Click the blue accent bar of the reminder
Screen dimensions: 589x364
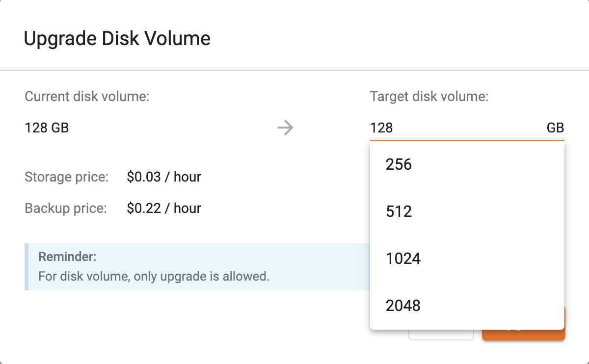click(x=27, y=266)
